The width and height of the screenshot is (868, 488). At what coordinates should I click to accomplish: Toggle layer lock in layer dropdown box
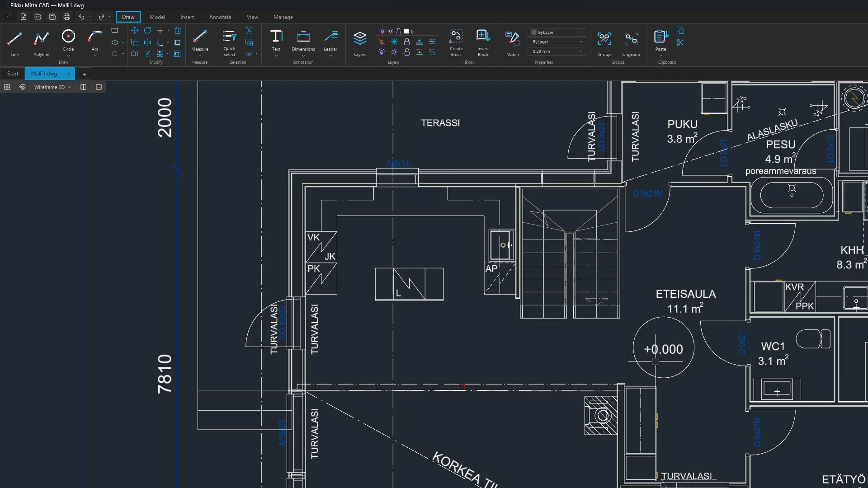399,32
